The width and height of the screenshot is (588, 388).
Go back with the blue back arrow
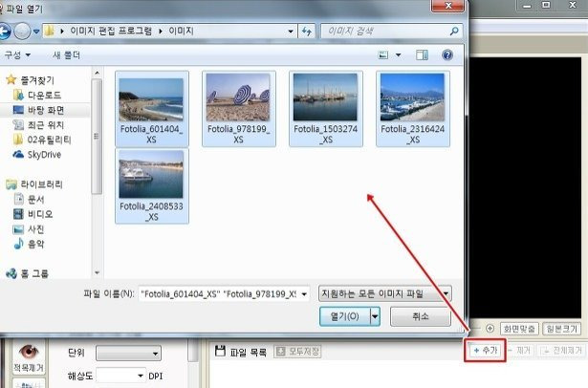(x=4, y=32)
